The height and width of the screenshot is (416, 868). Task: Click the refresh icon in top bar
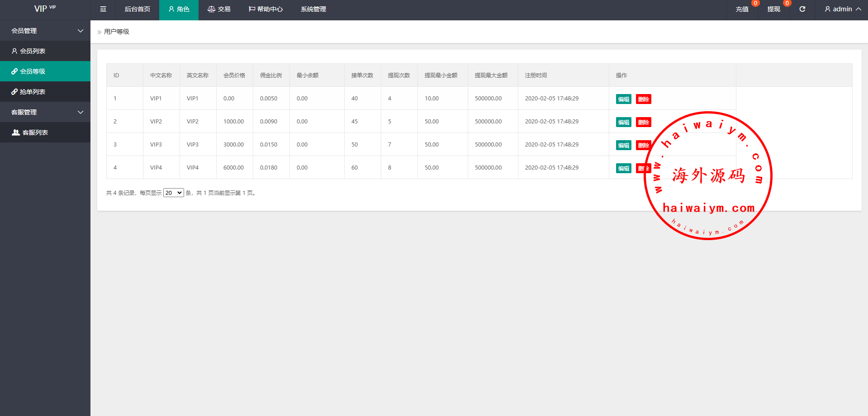click(802, 9)
